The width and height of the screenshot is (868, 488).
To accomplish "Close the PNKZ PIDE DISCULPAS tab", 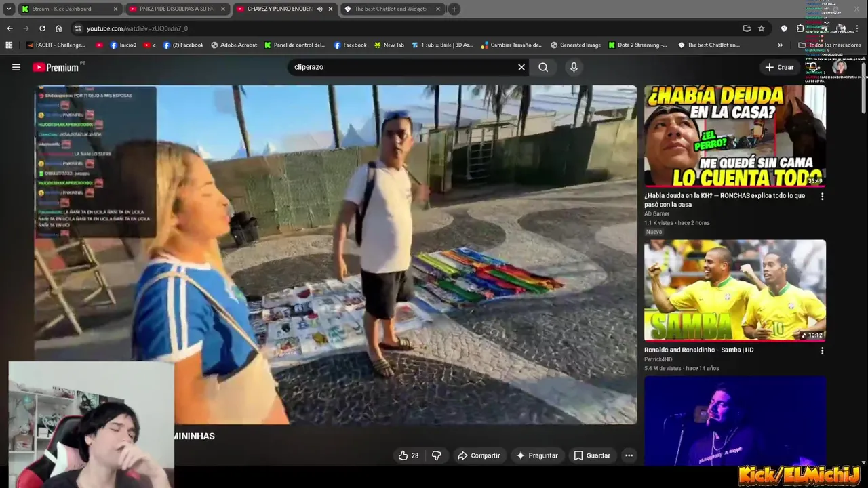I will point(222,9).
